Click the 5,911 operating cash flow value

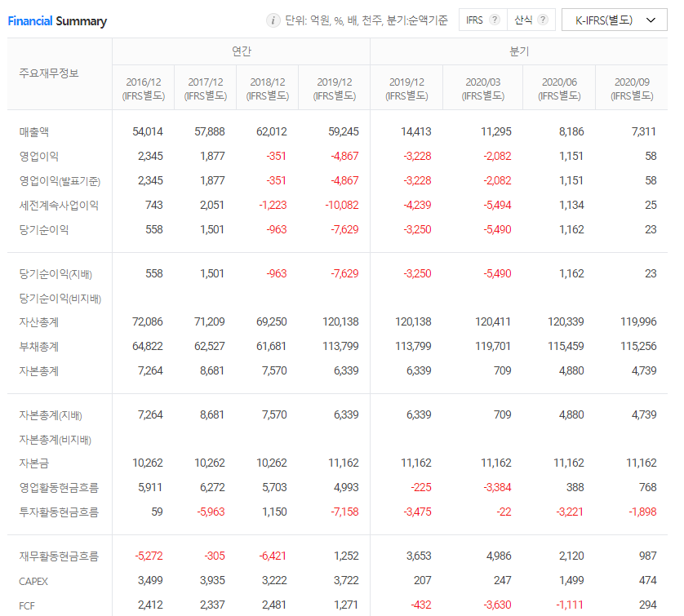click(150, 487)
